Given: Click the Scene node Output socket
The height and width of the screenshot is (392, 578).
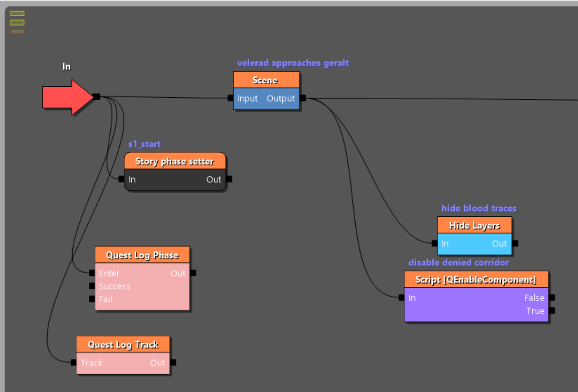Looking at the screenshot, I should point(303,98).
